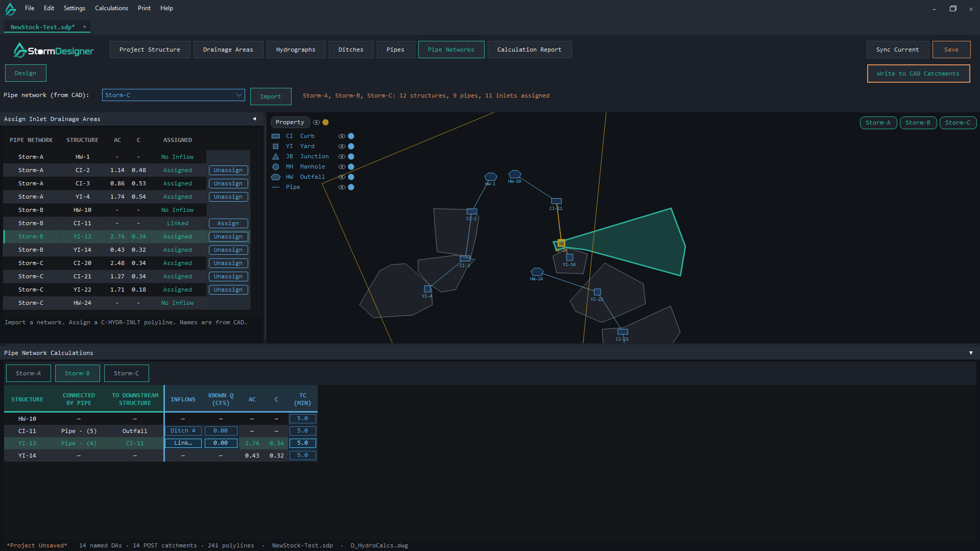Toggle Junction visibility eye
This screenshot has width=980, height=551.
click(x=342, y=157)
